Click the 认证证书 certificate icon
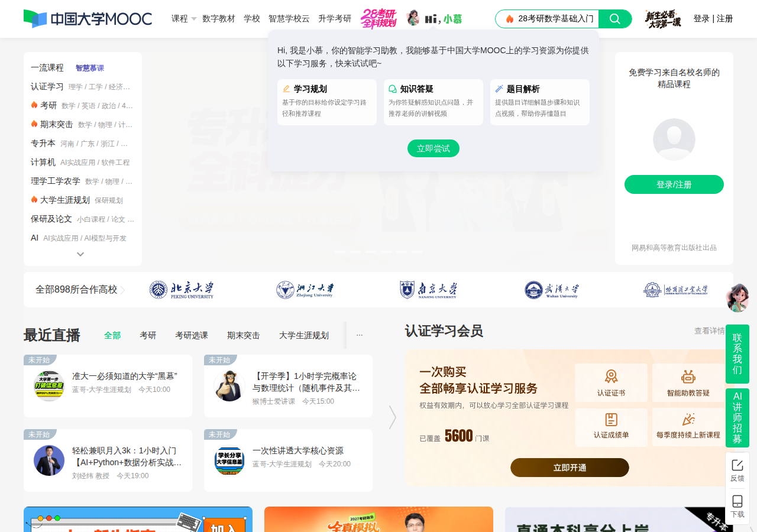 (611, 377)
